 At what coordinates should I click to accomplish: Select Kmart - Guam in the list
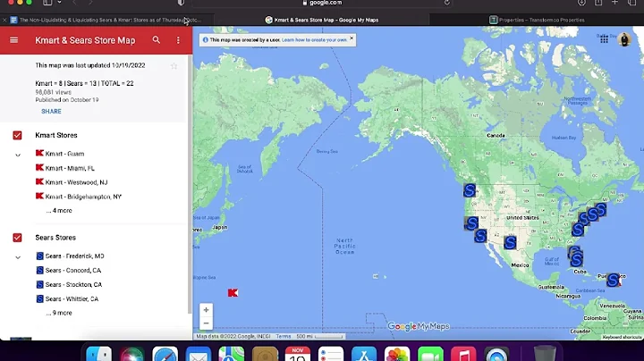coord(65,154)
